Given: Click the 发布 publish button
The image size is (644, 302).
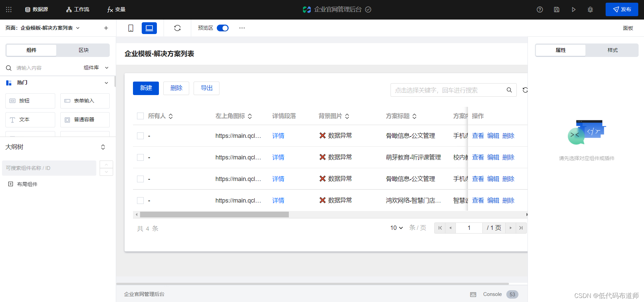Looking at the screenshot, I should tap(622, 9).
